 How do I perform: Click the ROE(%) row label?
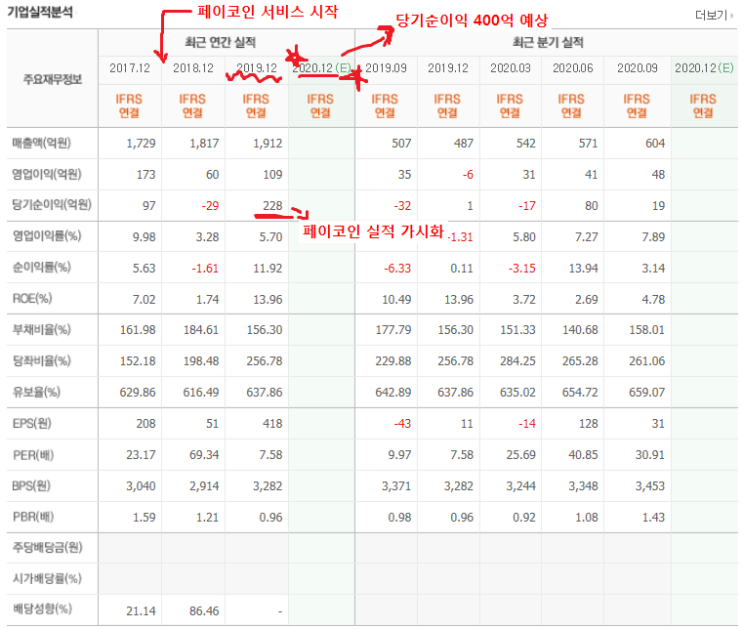(32, 299)
